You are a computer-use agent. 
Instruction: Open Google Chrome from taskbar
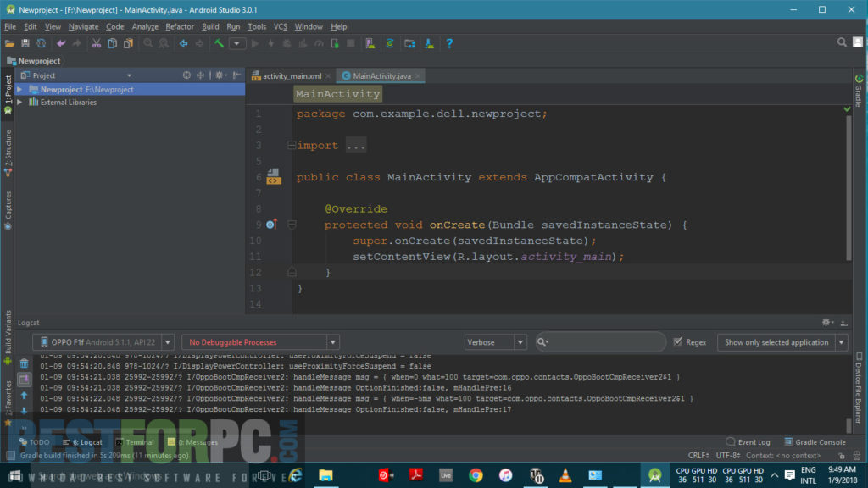[476, 475]
